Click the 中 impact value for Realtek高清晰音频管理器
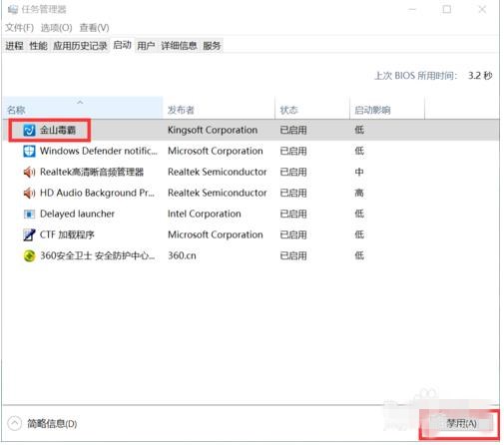The image size is (504, 445). 359,172
